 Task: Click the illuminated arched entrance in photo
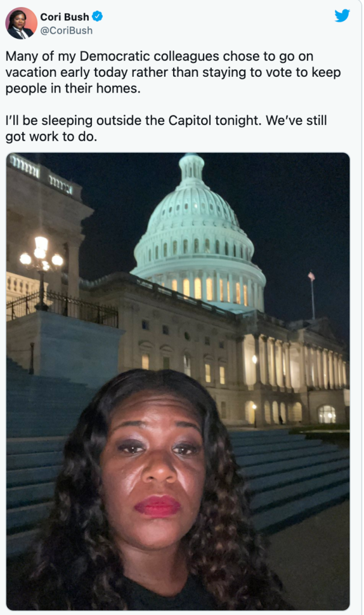(326, 414)
